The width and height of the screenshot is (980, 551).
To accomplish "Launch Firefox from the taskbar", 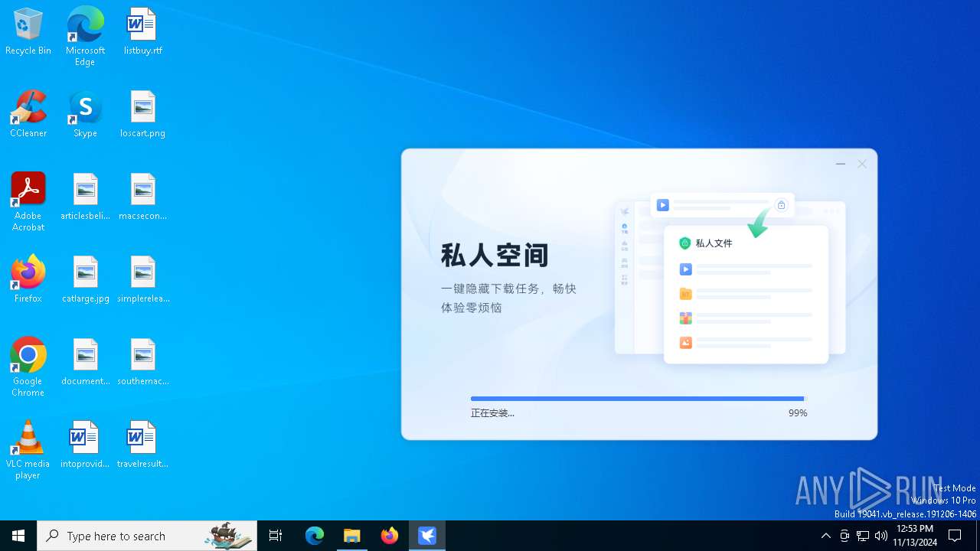I will pyautogui.click(x=390, y=536).
